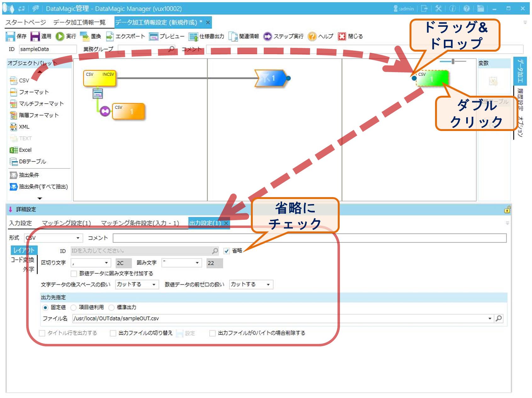
Task: Click the green CSV output node
Action: [432, 78]
